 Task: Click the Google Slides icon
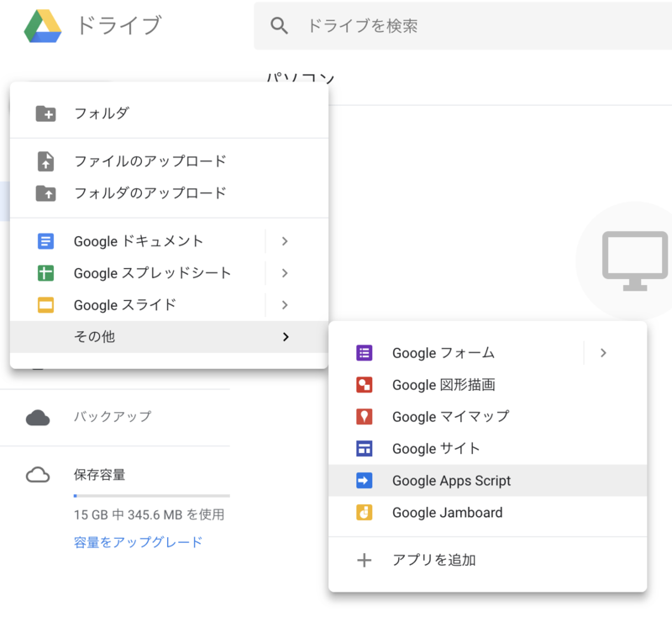click(x=45, y=305)
